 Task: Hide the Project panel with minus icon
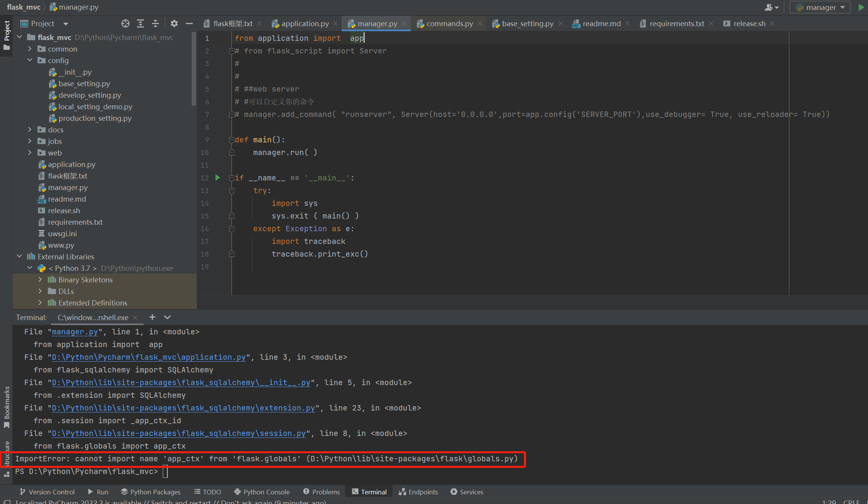tap(189, 23)
